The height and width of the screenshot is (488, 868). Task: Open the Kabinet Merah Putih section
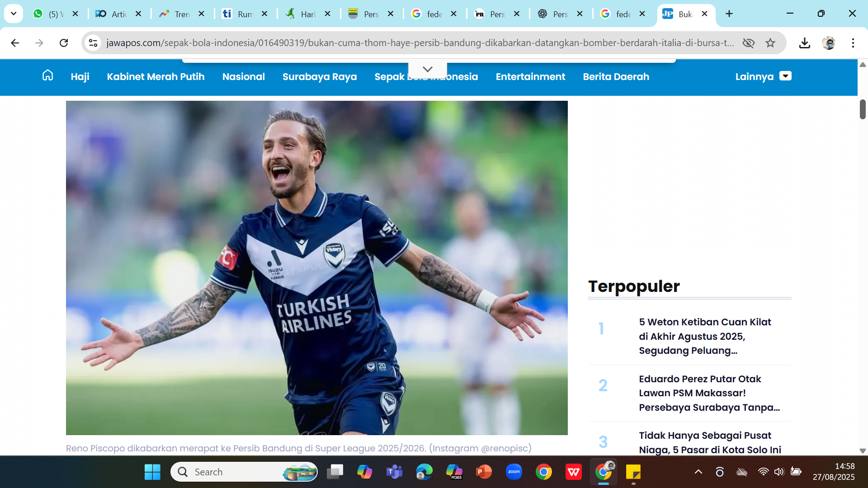pos(156,77)
